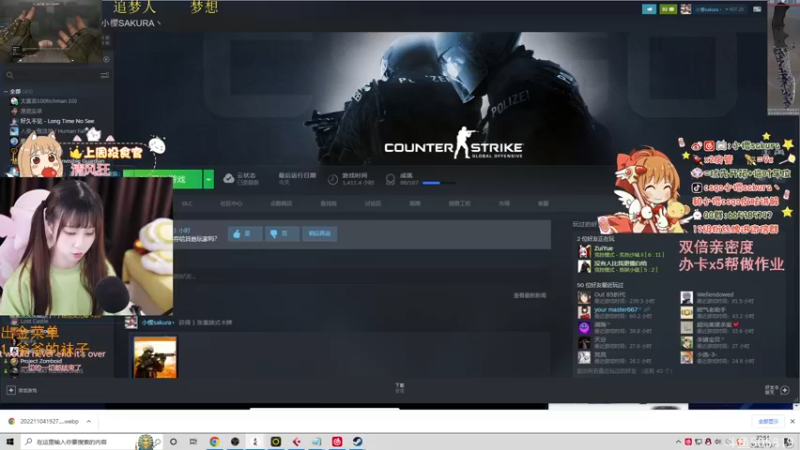800x450 pixels.
Task: Expand the system tray hidden icons chevron
Action: [x=678, y=442]
